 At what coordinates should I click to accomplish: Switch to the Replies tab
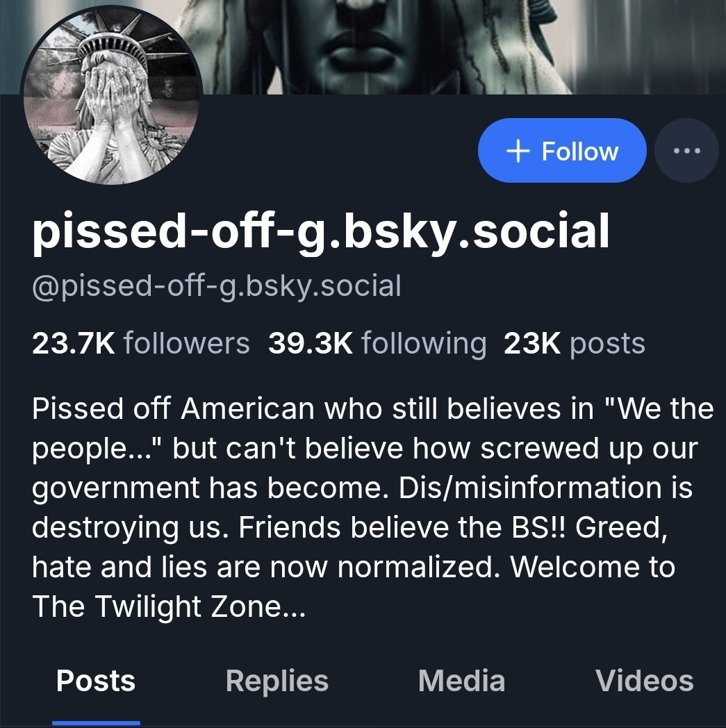[x=277, y=681]
